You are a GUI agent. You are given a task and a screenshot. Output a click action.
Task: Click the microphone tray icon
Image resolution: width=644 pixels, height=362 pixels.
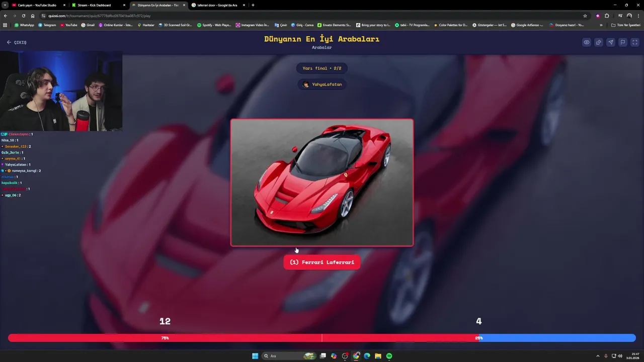606,356
